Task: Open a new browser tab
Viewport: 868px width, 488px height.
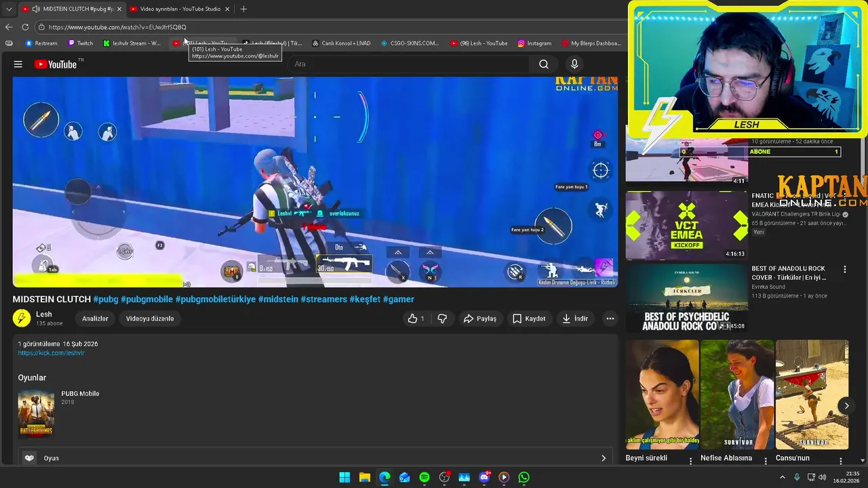Action: pos(243,9)
